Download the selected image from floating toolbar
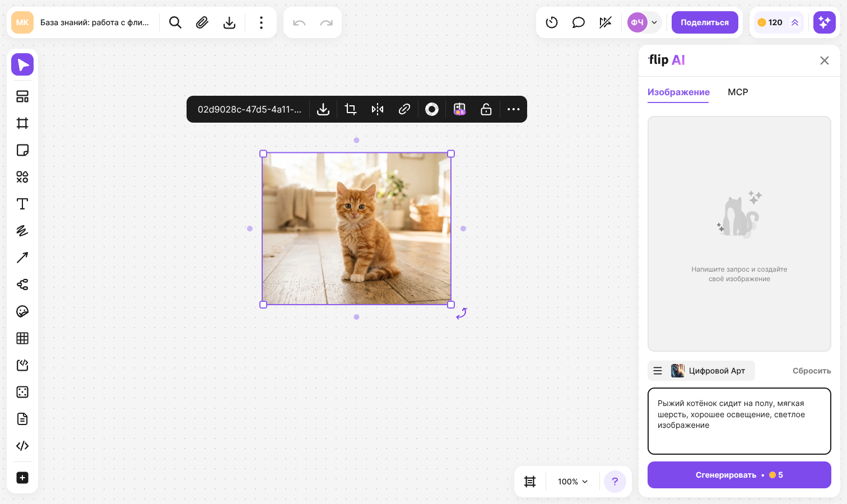The height and width of the screenshot is (504, 847). tap(323, 109)
